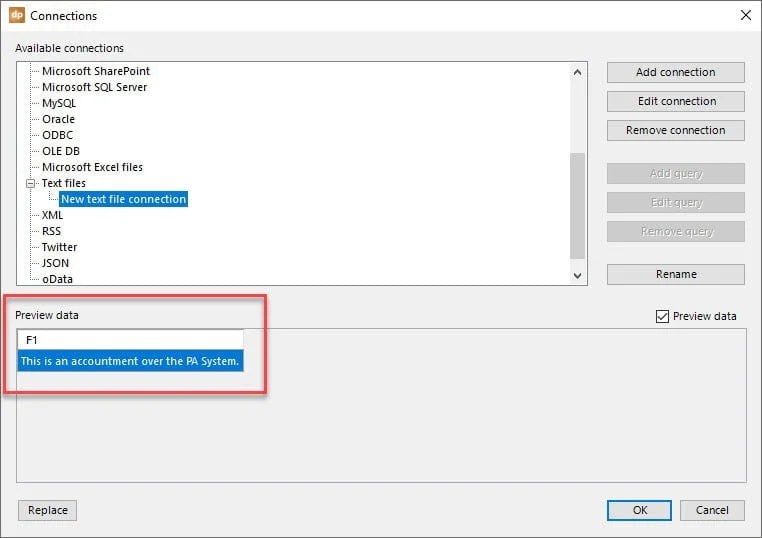This screenshot has height=538, width=762.
Task: Select the Twitter connection type
Action: 59,247
